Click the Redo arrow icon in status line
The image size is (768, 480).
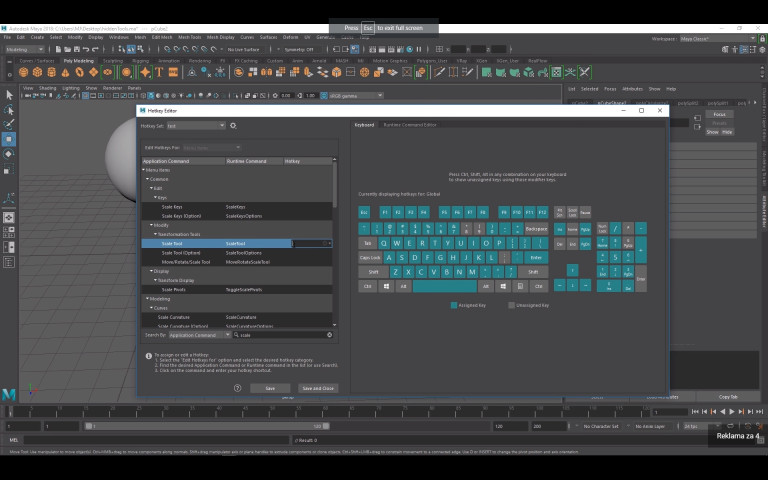click(x=95, y=49)
